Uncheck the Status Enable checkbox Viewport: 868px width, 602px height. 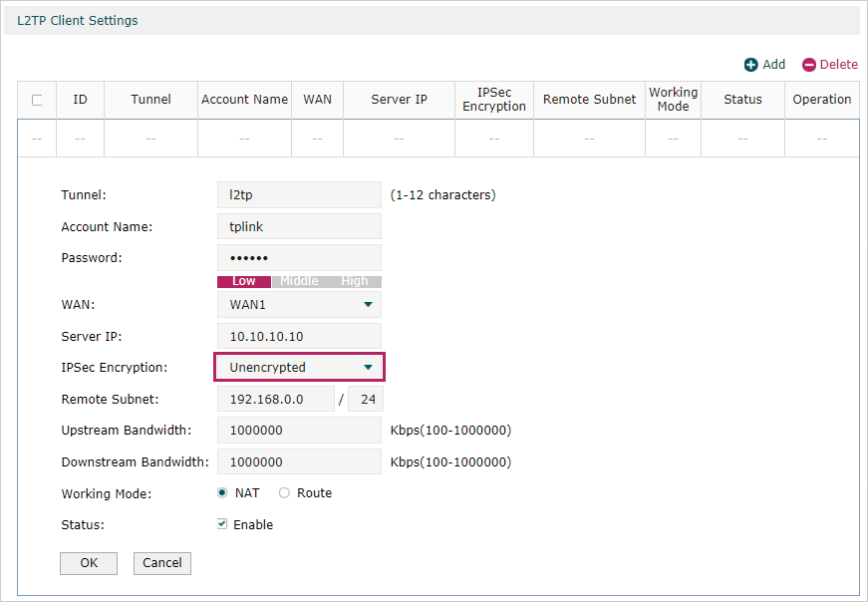point(222,524)
